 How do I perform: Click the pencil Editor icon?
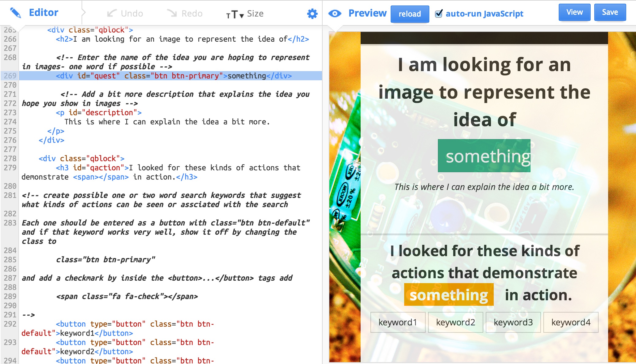point(15,13)
